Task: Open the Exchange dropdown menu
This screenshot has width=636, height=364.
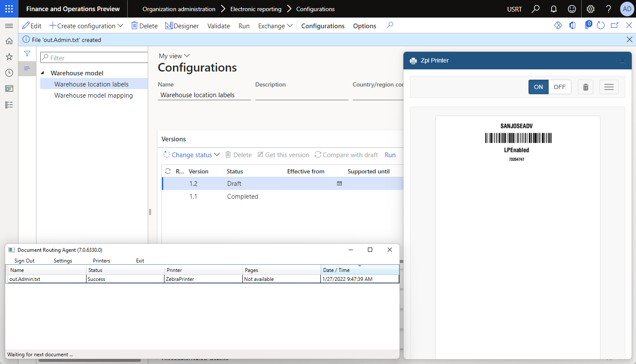Action: click(275, 26)
